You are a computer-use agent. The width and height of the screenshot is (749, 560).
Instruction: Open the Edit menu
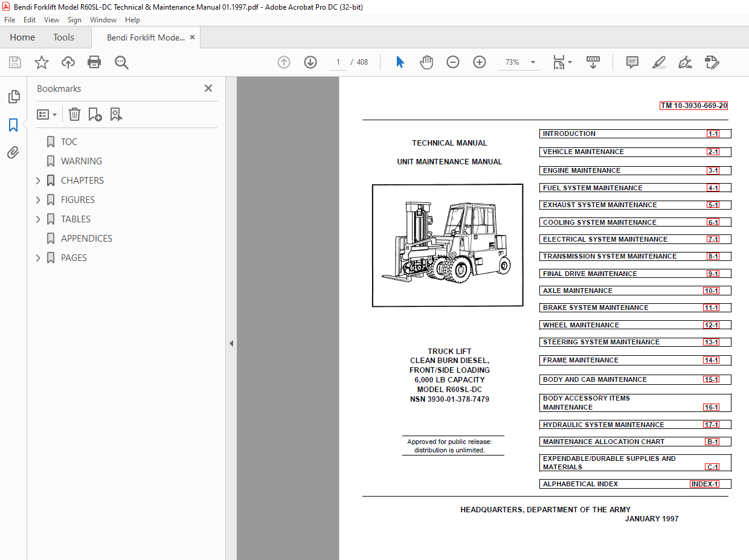(30, 20)
